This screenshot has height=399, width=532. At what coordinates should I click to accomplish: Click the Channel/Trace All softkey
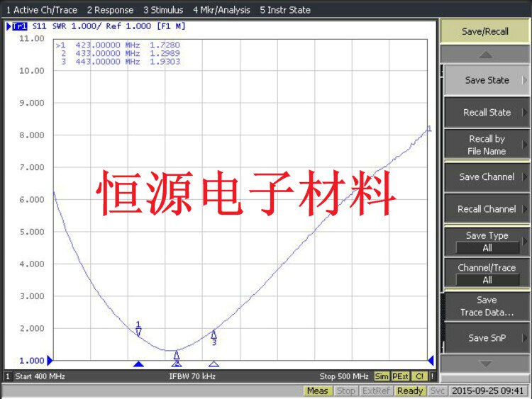[x=487, y=274]
